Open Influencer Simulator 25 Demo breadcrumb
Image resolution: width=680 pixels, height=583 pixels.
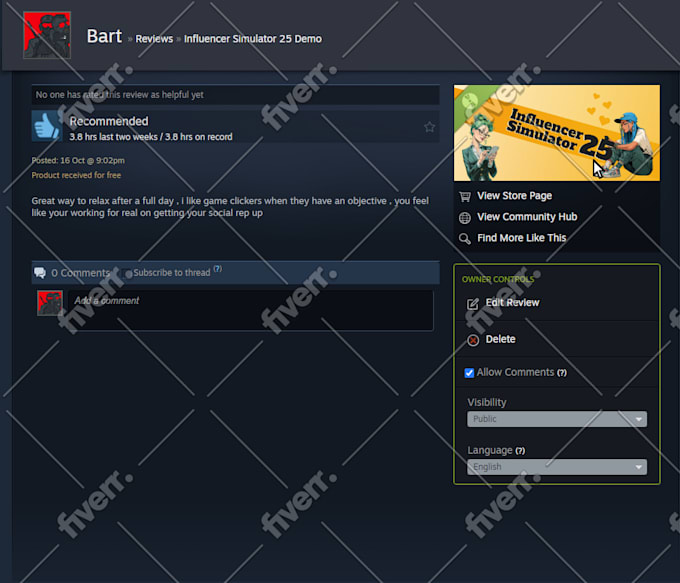[x=253, y=39]
